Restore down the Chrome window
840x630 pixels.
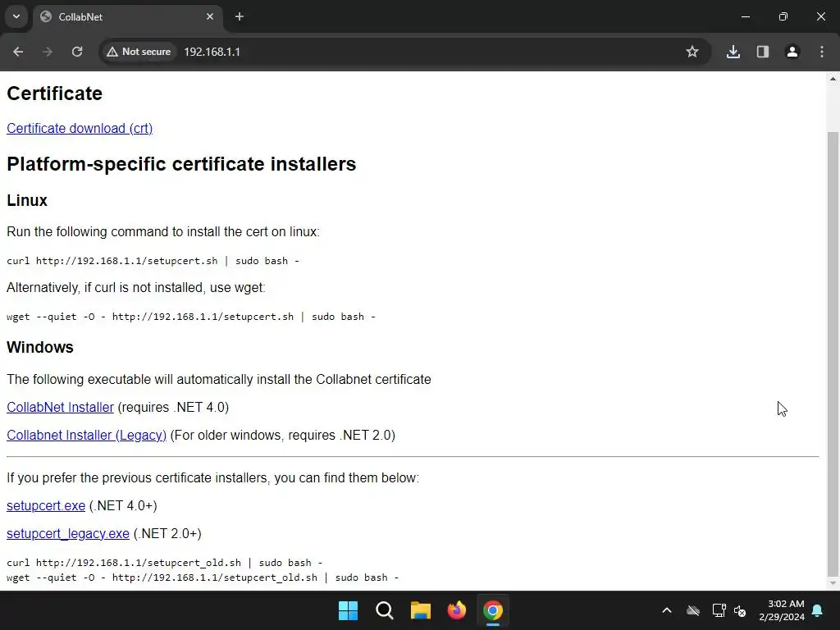click(x=783, y=16)
